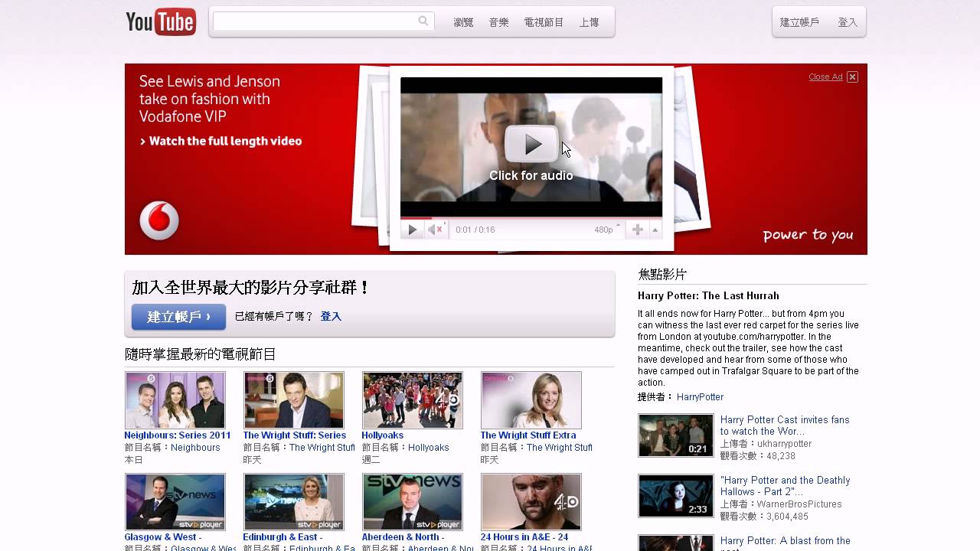980x551 pixels.
Task: Click the Hollyoaks title link
Action: coord(383,435)
